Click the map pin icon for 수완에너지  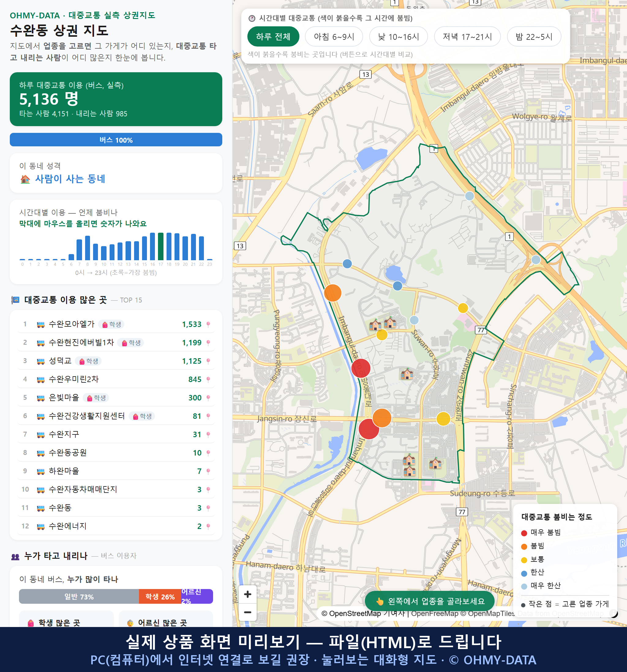[208, 526]
